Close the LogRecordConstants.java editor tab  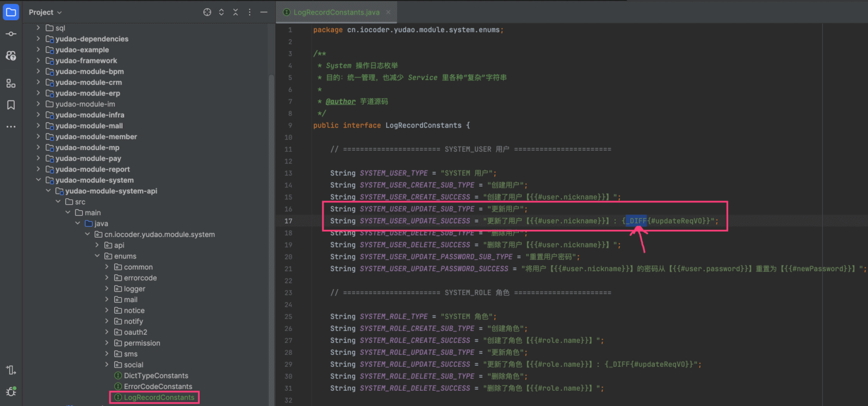388,12
